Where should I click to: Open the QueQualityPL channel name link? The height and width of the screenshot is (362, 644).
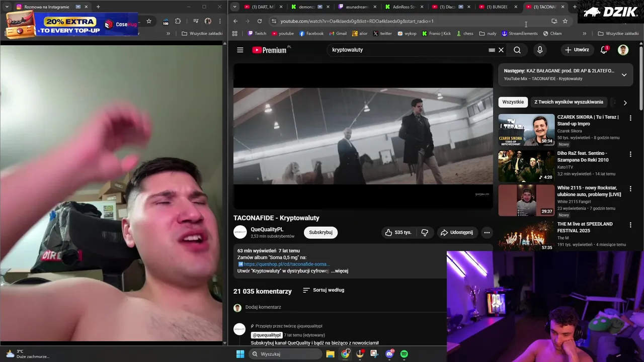click(x=267, y=229)
